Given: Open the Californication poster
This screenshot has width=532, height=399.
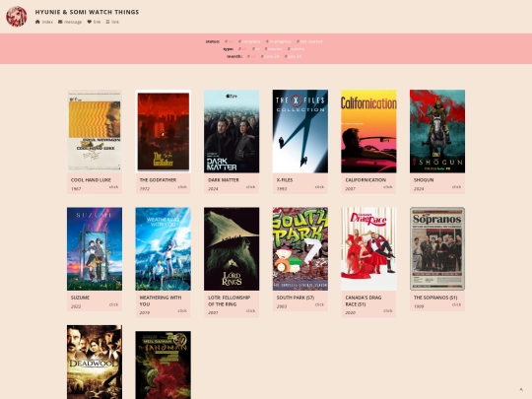Looking at the screenshot, I should [368, 131].
